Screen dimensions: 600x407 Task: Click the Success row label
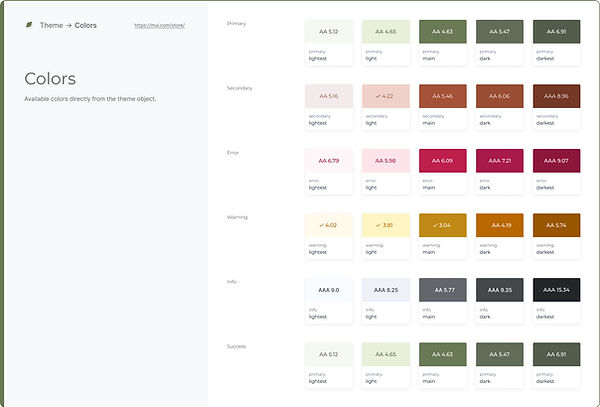[236, 346]
